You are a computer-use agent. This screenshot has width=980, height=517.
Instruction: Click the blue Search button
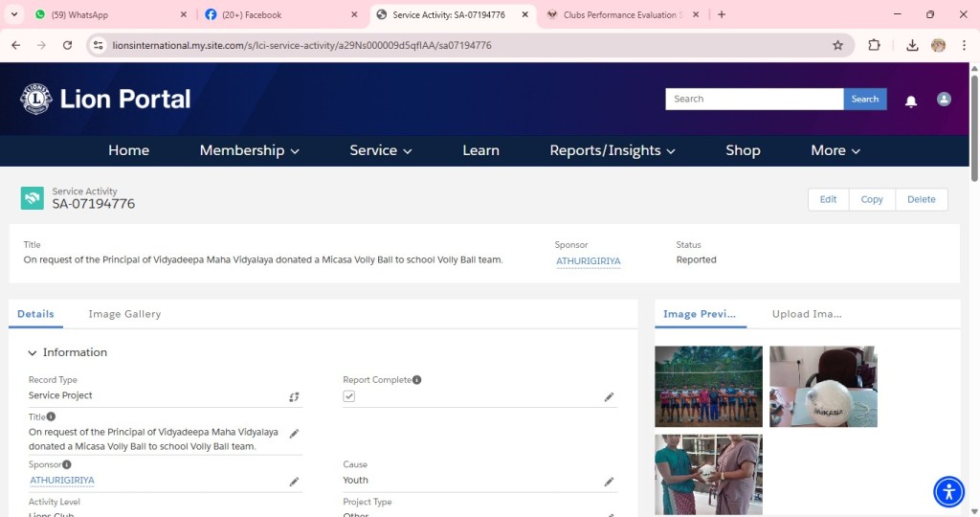point(864,99)
